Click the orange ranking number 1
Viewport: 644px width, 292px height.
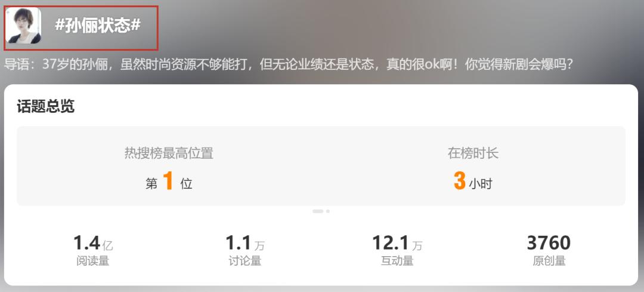point(168,181)
